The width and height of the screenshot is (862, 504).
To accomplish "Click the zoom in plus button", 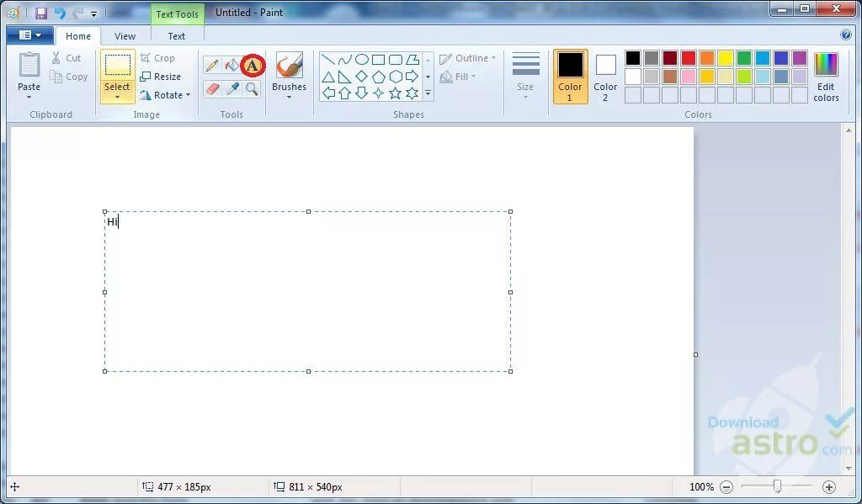I will click(x=829, y=487).
